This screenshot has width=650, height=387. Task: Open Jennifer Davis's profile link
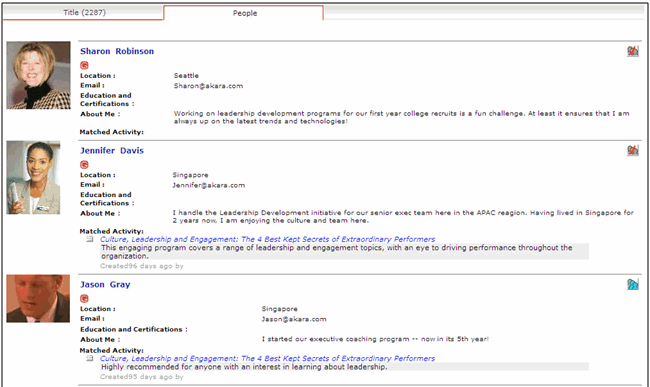point(112,151)
